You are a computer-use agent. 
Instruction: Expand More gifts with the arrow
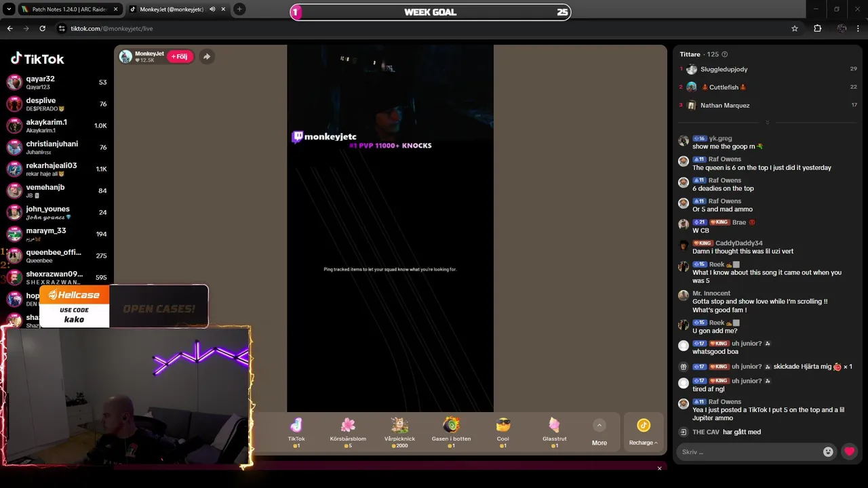tap(599, 426)
